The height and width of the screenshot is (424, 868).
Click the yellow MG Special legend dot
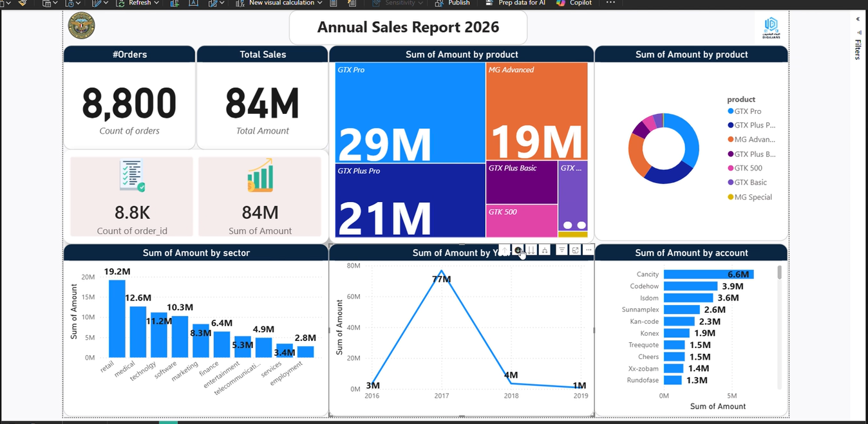pyautogui.click(x=730, y=197)
